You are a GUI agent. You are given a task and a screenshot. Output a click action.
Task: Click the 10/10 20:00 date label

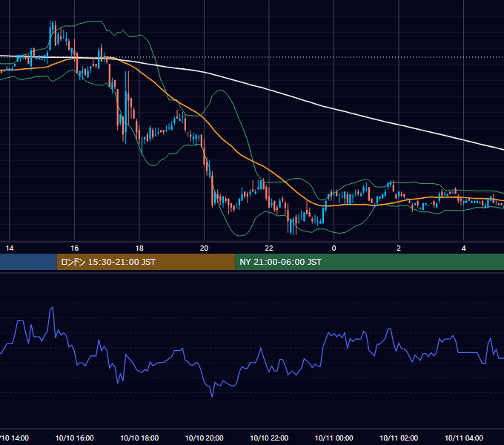coord(205,438)
